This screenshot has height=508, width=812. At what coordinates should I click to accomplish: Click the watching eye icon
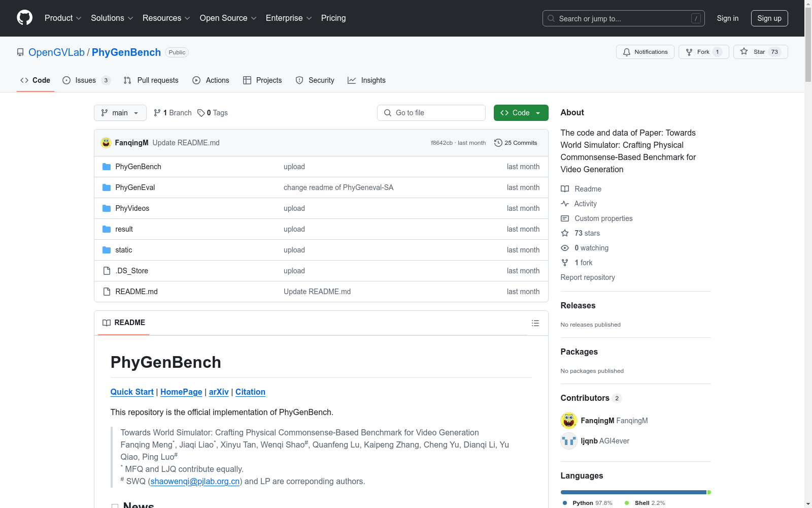pyautogui.click(x=565, y=248)
